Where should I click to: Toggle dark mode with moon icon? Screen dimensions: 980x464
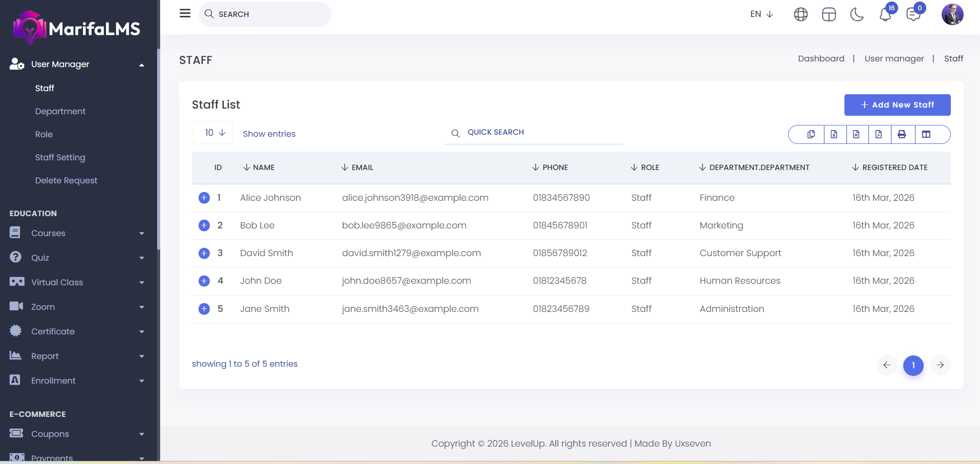coord(857,14)
